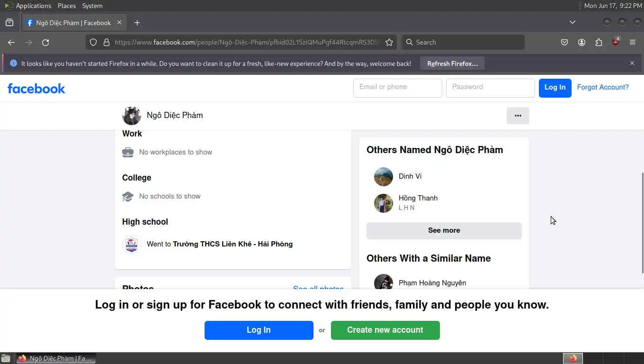This screenshot has width=644, height=364.
Task: Open the Hồng Thanh profile name
Action: [x=418, y=198]
